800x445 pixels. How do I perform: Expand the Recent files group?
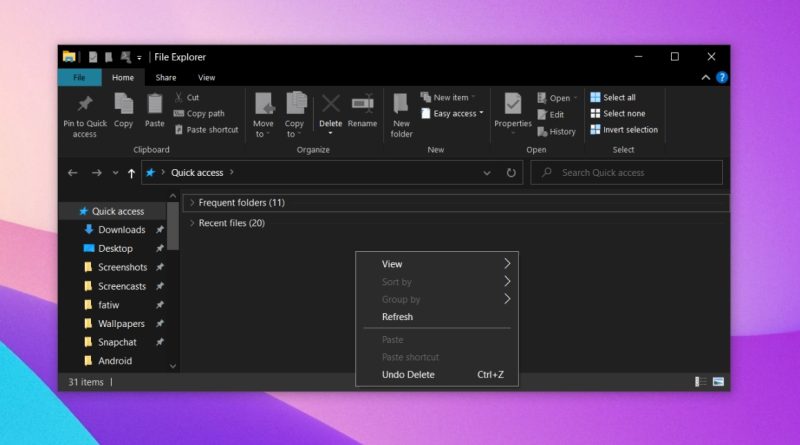[192, 223]
